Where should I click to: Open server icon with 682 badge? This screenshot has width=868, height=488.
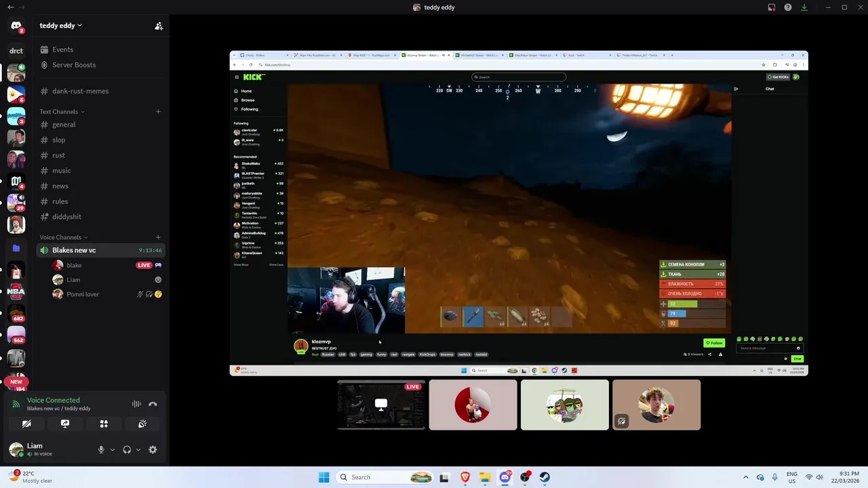16,313
